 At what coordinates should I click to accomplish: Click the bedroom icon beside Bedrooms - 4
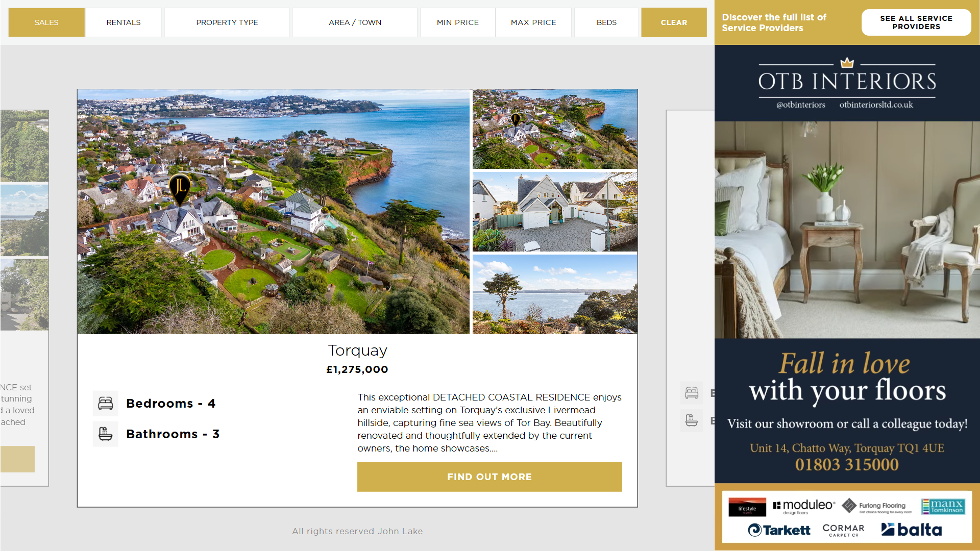pos(106,404)
